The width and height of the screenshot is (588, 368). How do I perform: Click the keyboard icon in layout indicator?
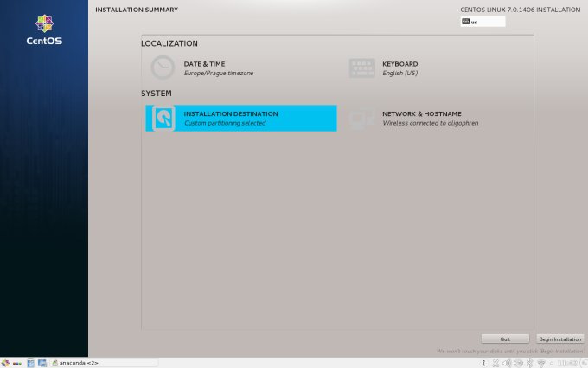coord(466,22)
